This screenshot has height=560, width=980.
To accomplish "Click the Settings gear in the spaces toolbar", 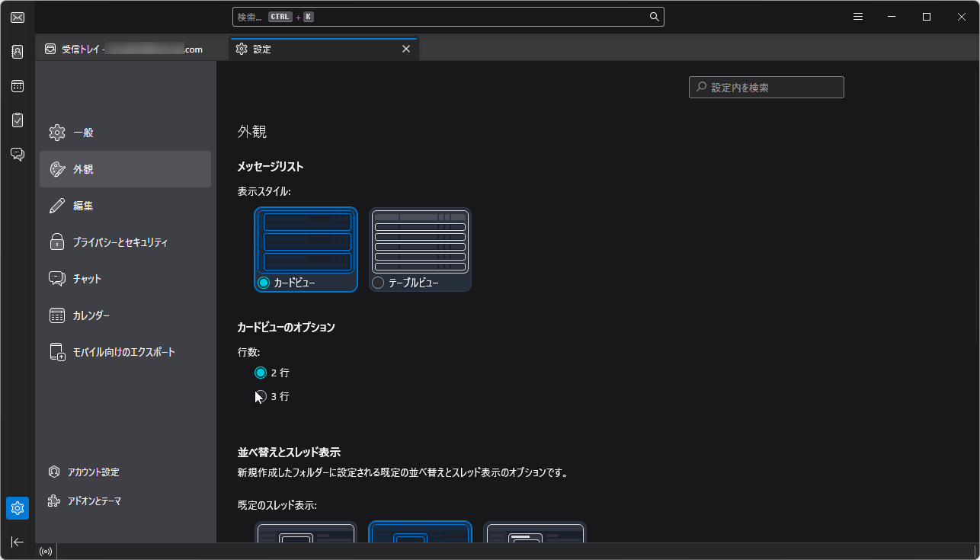I will (17, 507).
